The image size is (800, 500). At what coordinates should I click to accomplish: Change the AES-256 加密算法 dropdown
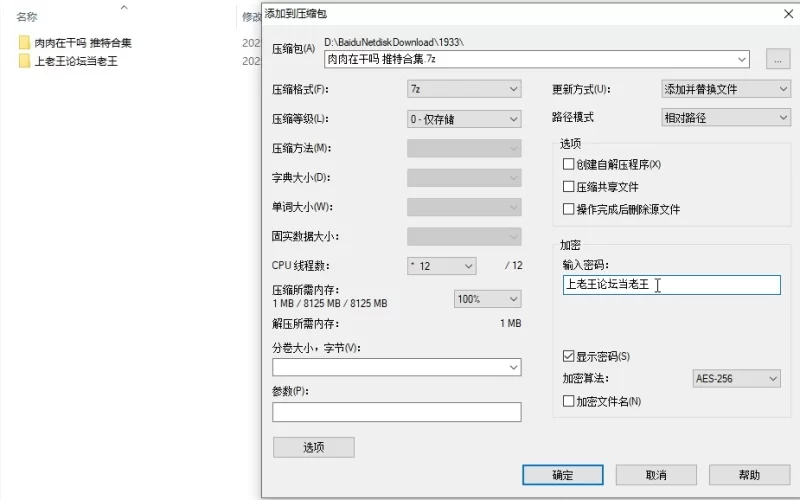coord(736,379)
